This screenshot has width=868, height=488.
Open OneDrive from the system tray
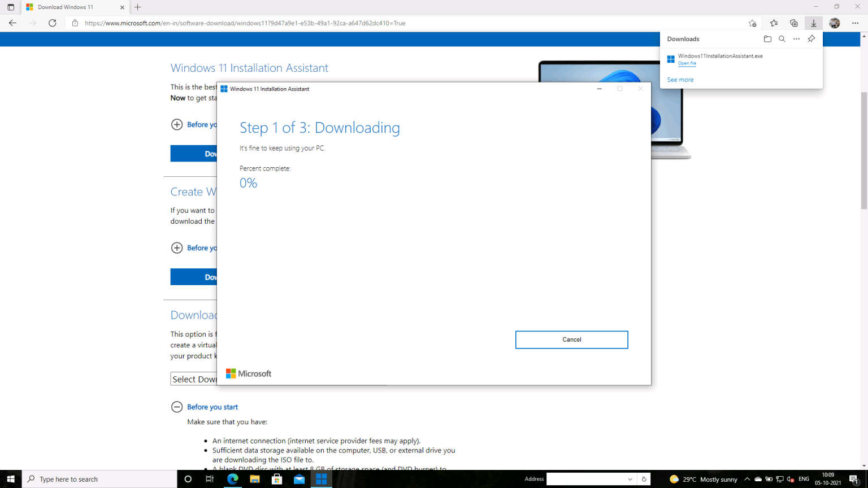758,479
